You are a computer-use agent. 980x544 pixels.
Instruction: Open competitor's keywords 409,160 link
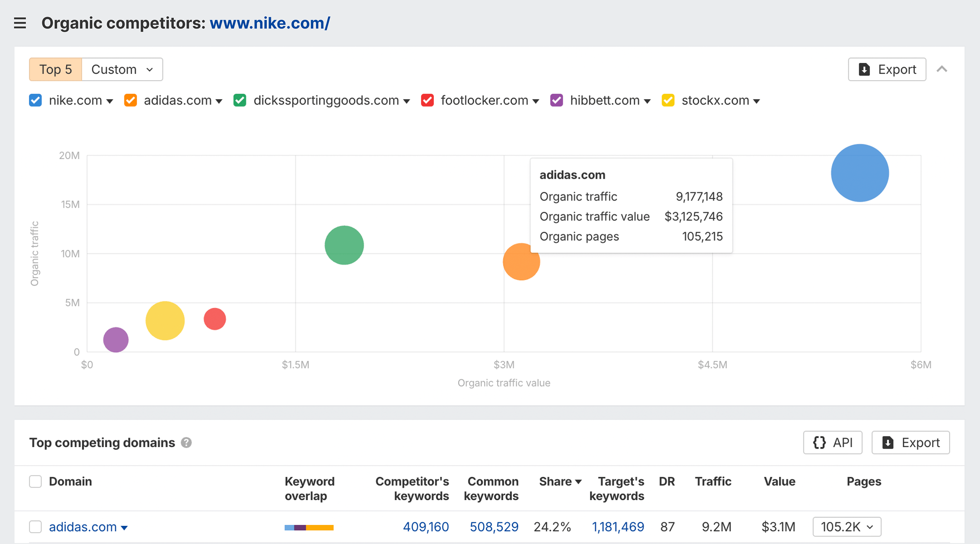point(426,527)
